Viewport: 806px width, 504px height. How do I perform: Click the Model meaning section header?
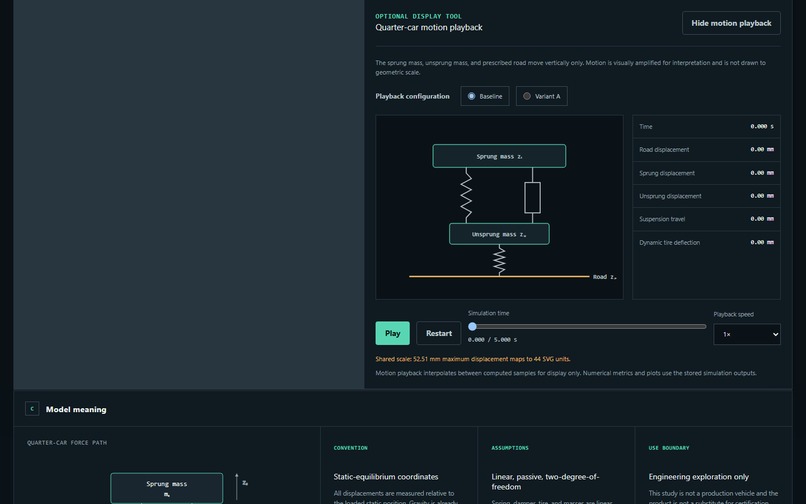[x=402, y=409]
